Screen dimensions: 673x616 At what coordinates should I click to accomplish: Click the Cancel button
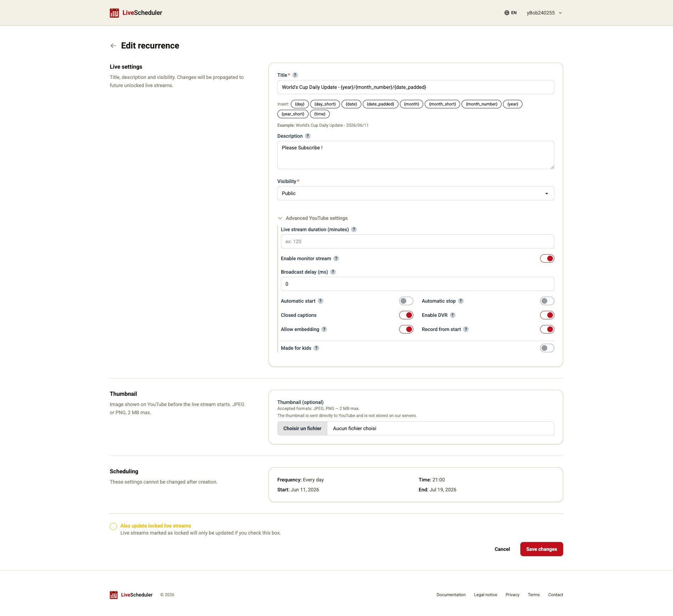(x=502, y=549)
